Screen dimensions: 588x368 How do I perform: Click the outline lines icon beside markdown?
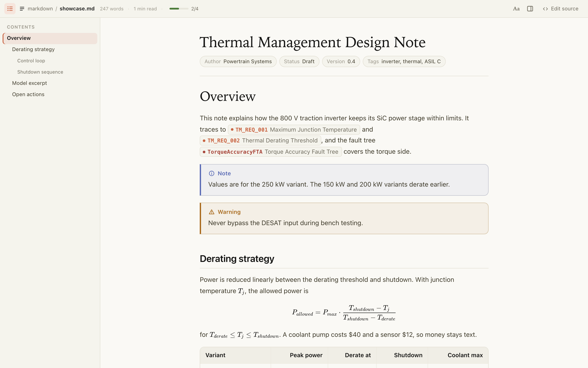[x=22, y=9]
